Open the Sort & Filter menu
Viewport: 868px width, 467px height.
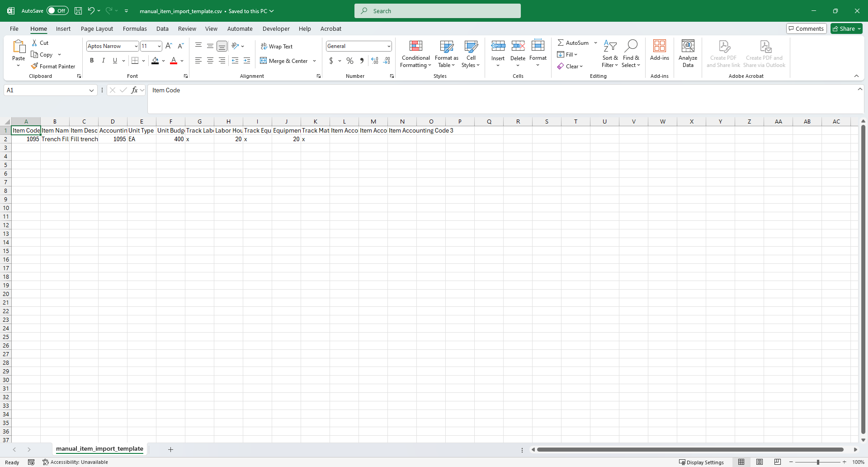tap(610, 54)
